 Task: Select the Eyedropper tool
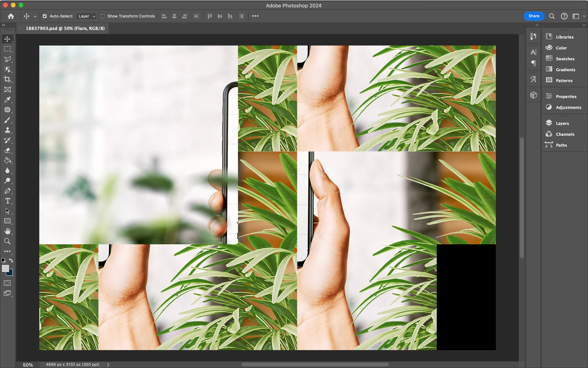tap(7, 100)
